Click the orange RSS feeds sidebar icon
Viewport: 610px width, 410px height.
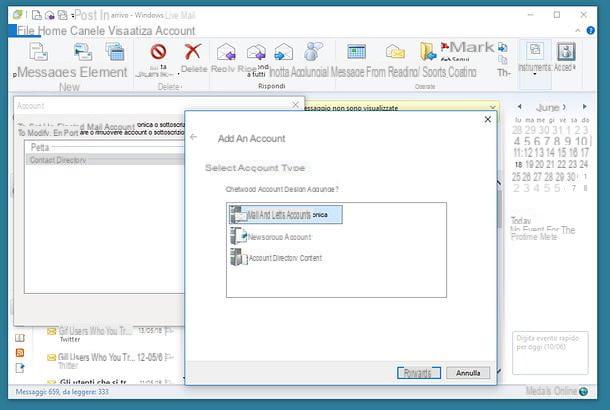pyautogui.click(x=20, y=353)
